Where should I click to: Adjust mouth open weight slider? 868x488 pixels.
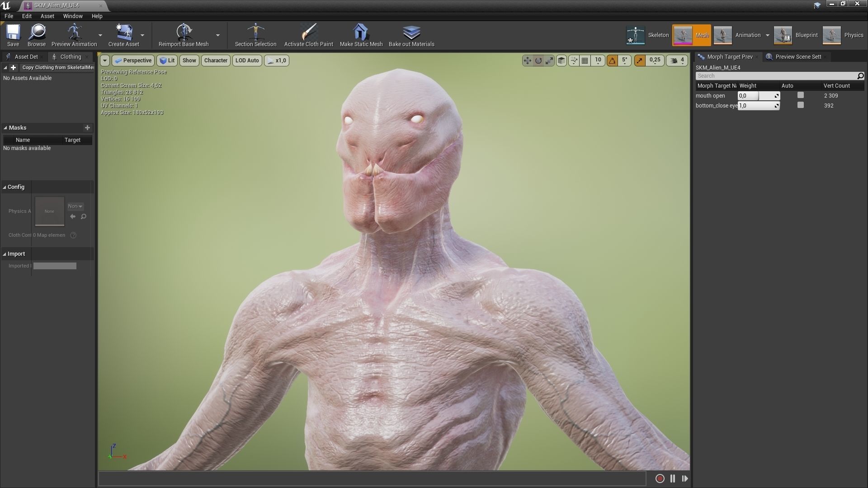tap(759, 96)
